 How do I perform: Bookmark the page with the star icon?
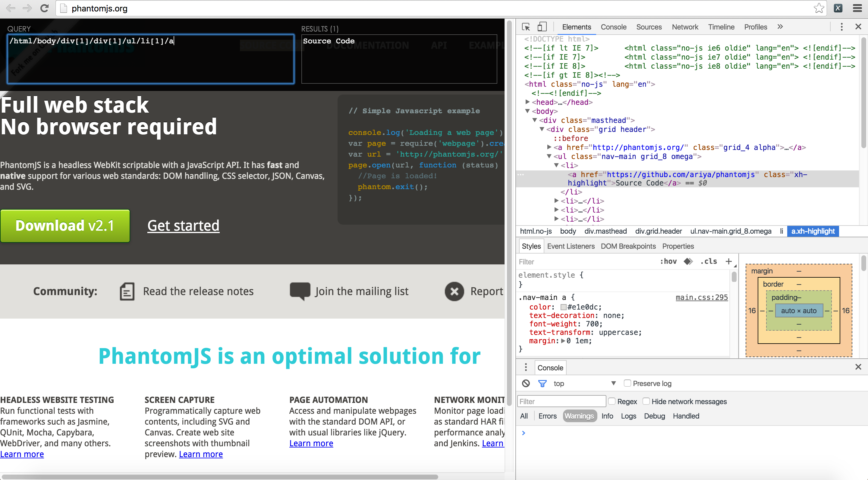(819, 8)
